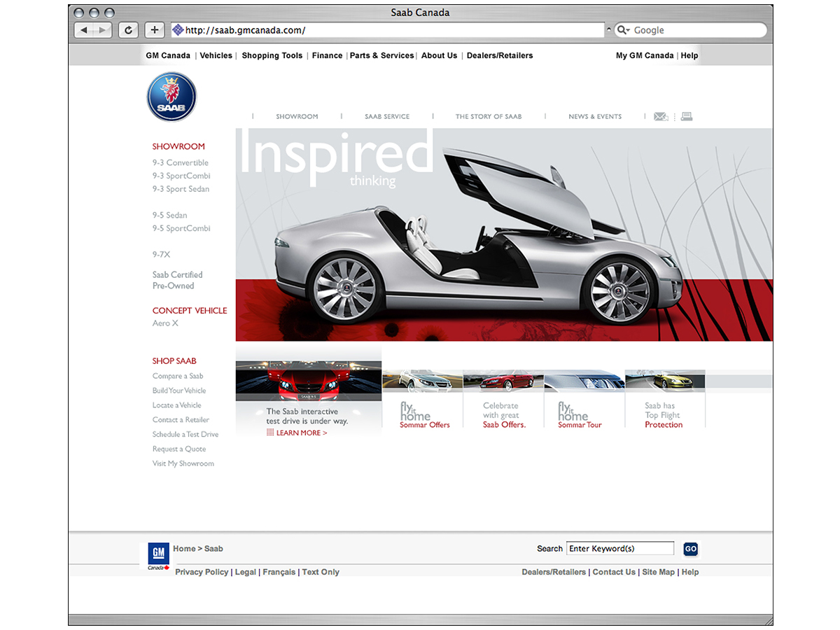
Task: Select the NEWS & EVENTS tab
Action: (595, 117)
